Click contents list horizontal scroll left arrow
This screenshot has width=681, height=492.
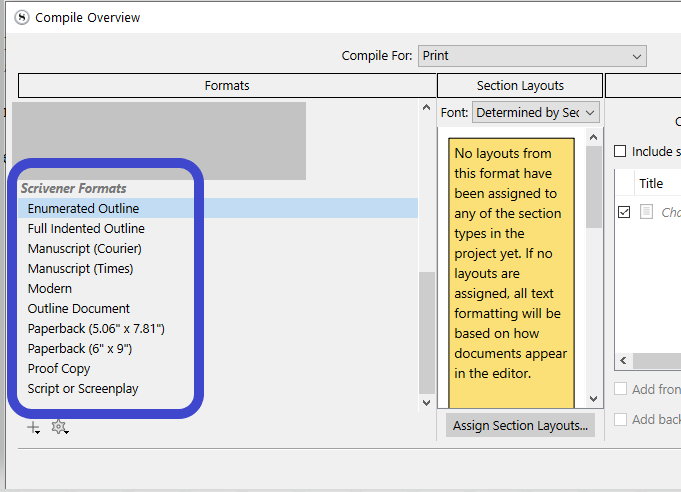624,360
